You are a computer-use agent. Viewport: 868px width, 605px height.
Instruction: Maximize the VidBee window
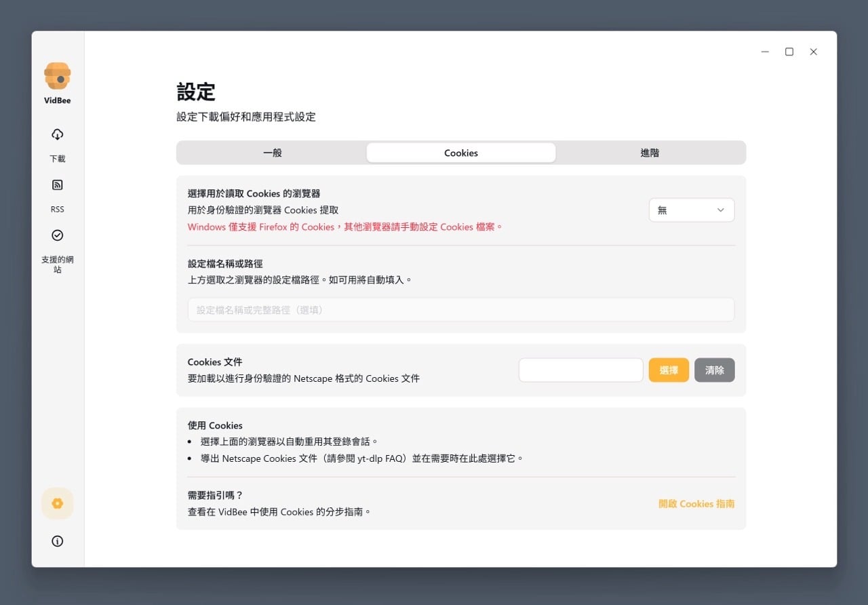789,52
